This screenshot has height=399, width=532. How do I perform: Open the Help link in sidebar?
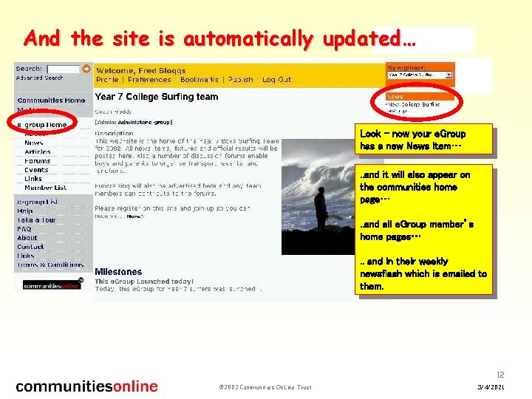(25, 211)
